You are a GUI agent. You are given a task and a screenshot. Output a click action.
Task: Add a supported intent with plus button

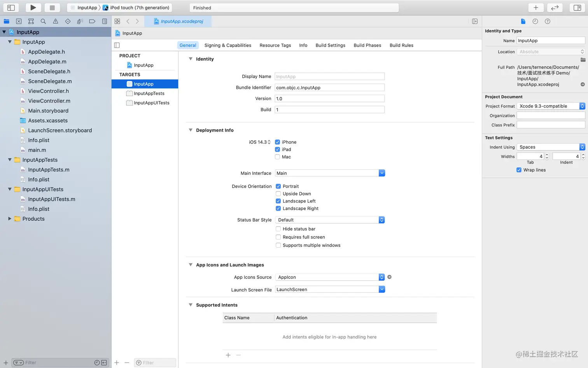[x=228, y=355]
